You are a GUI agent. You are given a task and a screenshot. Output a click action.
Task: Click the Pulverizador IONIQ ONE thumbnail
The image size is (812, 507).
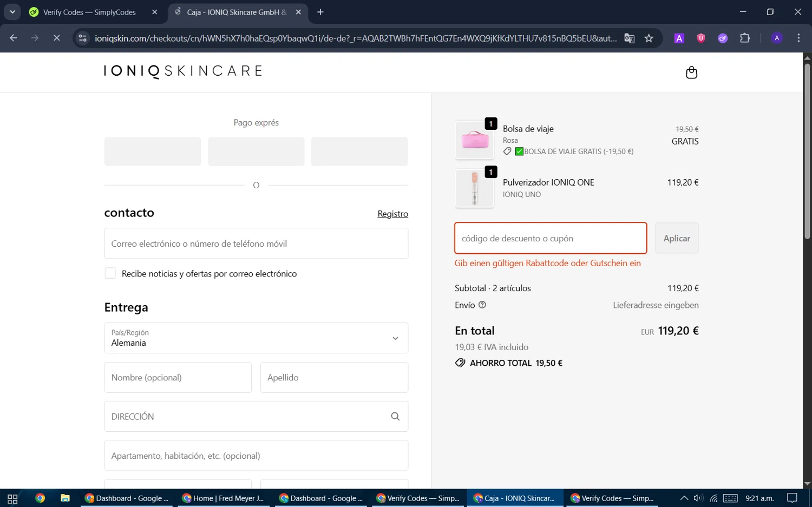(x=475, y=188)
